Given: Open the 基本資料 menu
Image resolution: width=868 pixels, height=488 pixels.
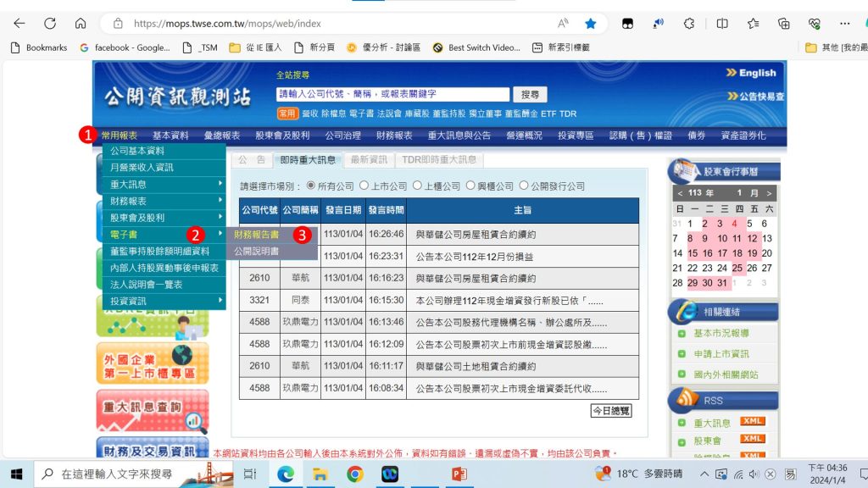Looking at the screenshot, I should coord(170,136).
